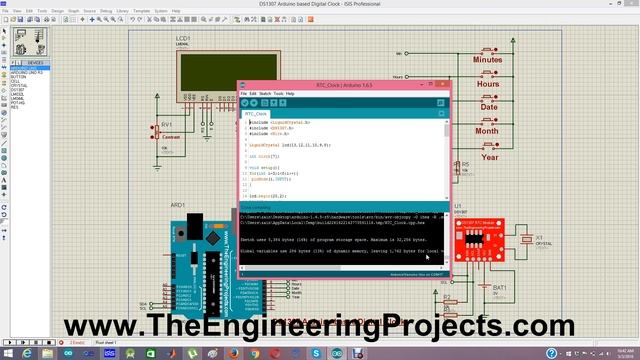Click the Minutes push button component

[x=488, y=50]
